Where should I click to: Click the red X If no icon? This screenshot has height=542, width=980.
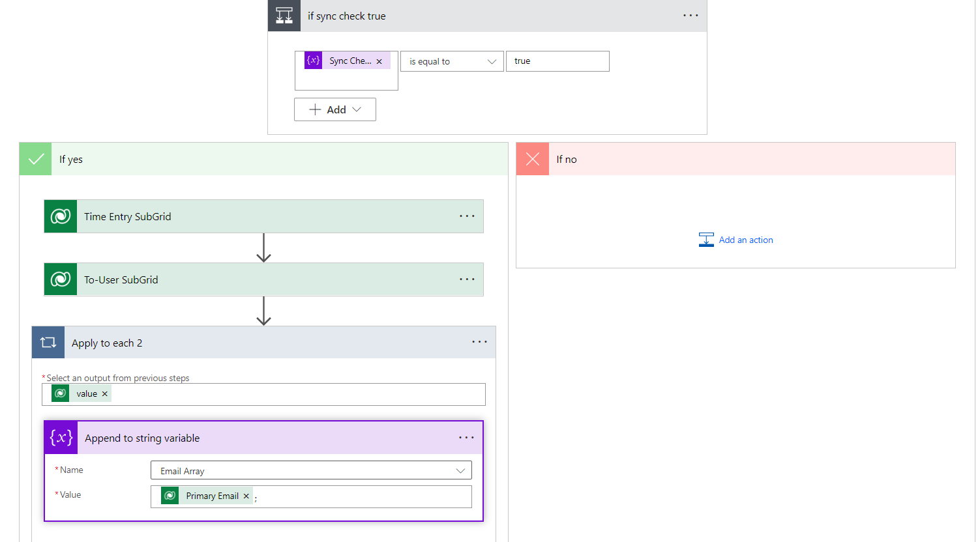pyautogui.click(x=533, y=159)
